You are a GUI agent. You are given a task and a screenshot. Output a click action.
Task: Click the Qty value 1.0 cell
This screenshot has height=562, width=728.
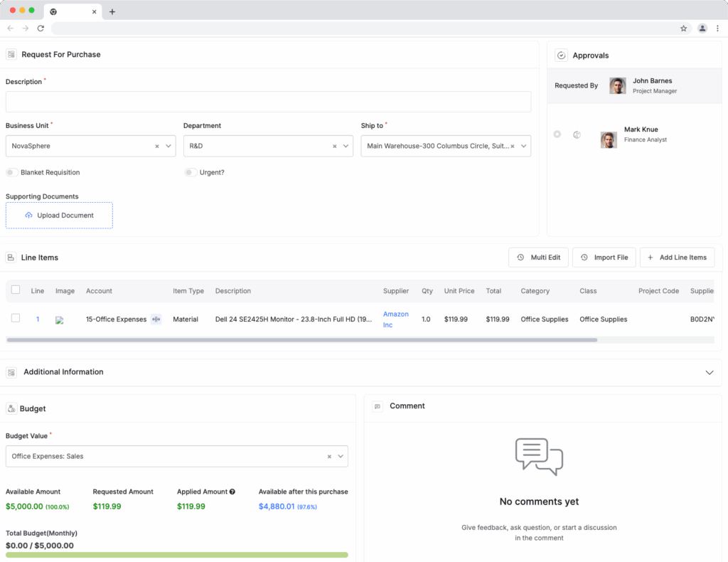(x=426, y=319)
